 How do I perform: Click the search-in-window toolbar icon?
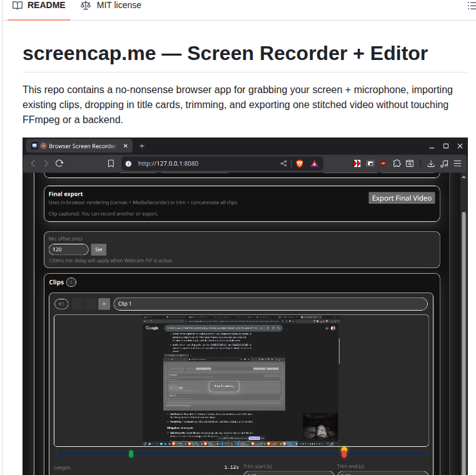410,164
